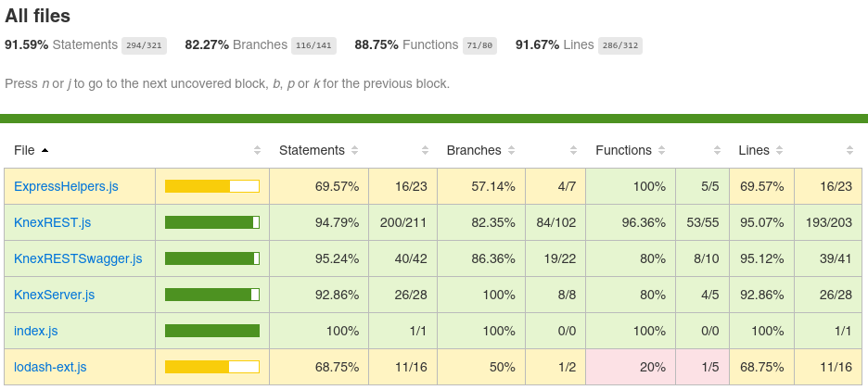The width and height of the screenshot is (868, 390).
Task: Open KnexServer.js coverage report
Action: click(54, 295)
